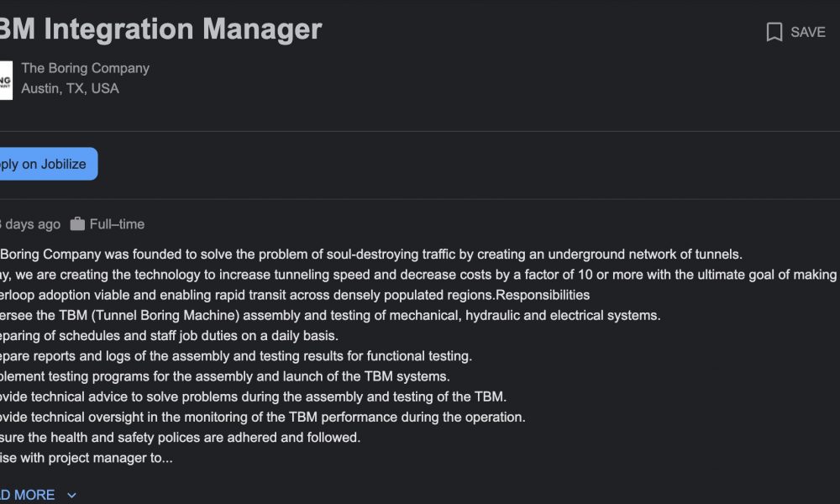Click the reports and logs line
Viewport: 840px width, 504px height.
[x=236, y=355]
